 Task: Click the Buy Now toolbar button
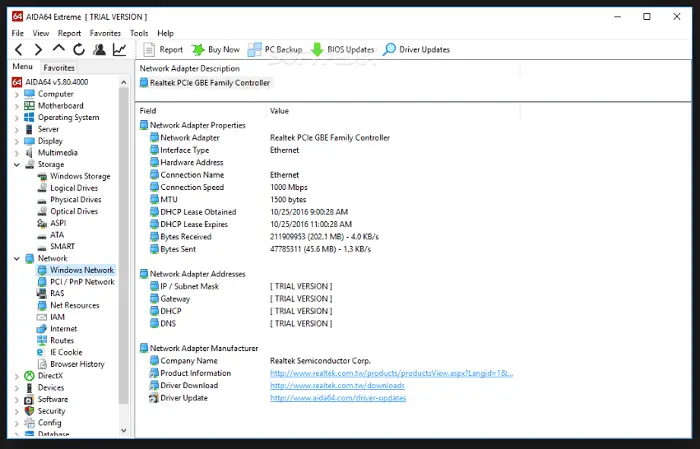216,50
